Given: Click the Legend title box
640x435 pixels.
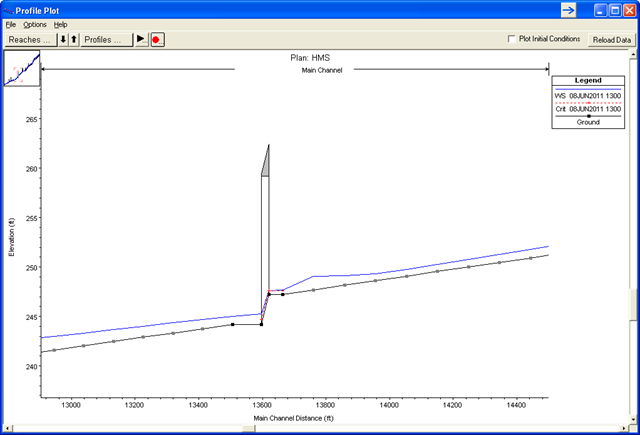Looking at the screenshot, I should [588, 80].
